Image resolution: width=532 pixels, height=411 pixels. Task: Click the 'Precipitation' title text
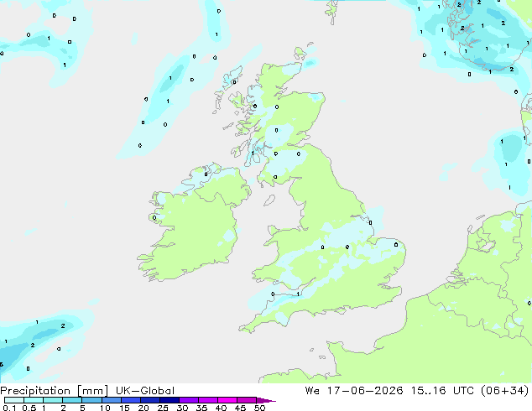35,391
